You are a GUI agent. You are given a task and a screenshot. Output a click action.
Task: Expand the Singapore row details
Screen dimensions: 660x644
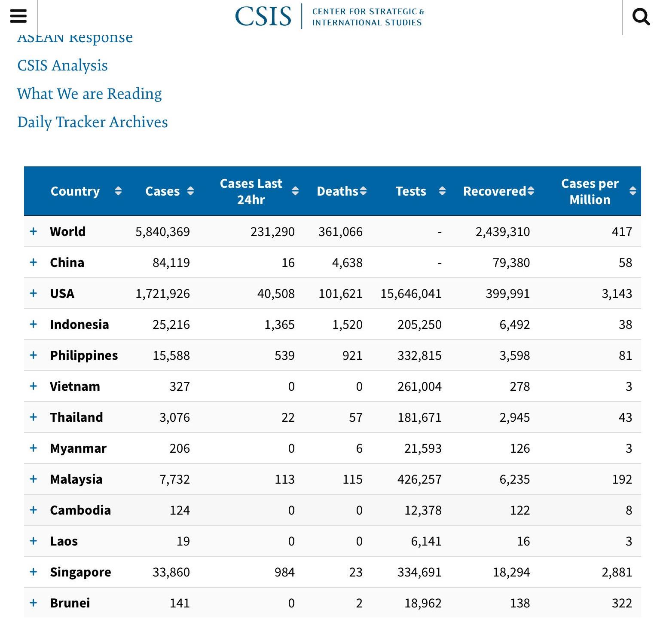click(34, 572)
